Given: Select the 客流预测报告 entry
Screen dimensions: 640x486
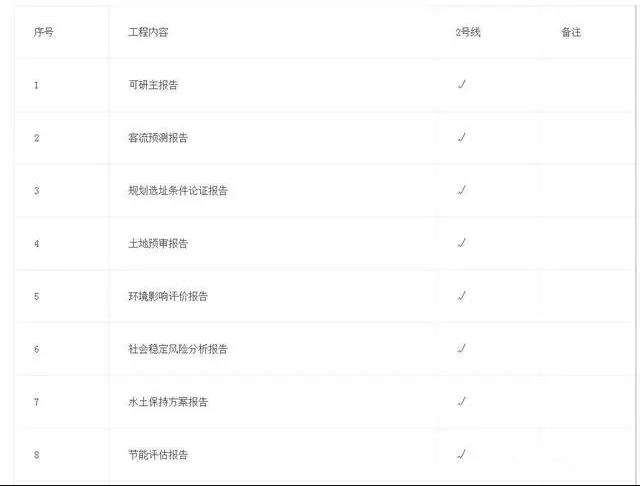Looking at the screenshot, I should (x=158, y=138).
